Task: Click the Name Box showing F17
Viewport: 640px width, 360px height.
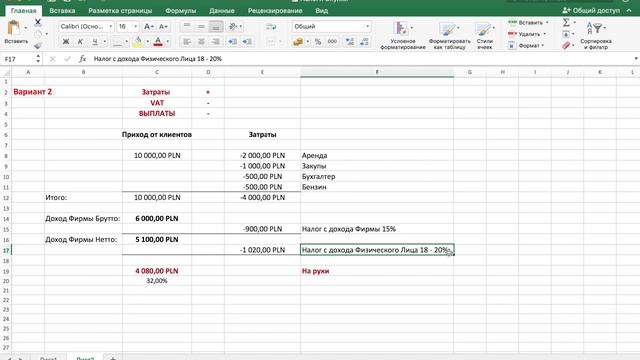Action: coord(19,59)
